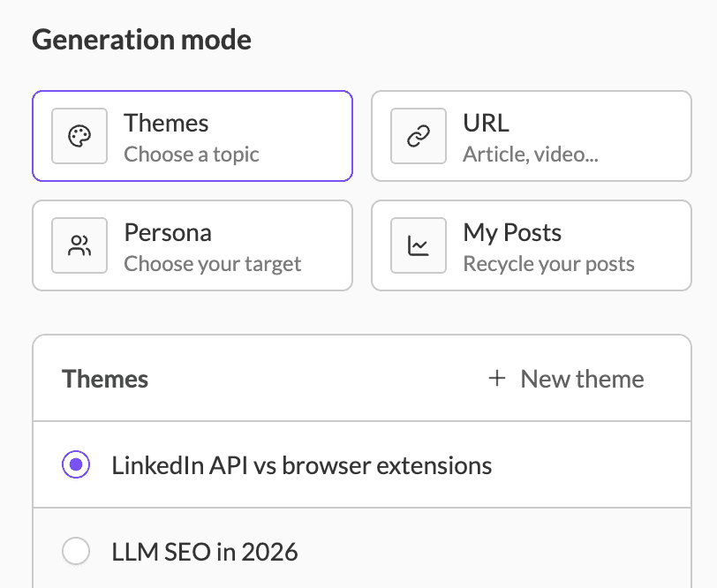Click the palette icon in the Themes card

coord(79,136)
